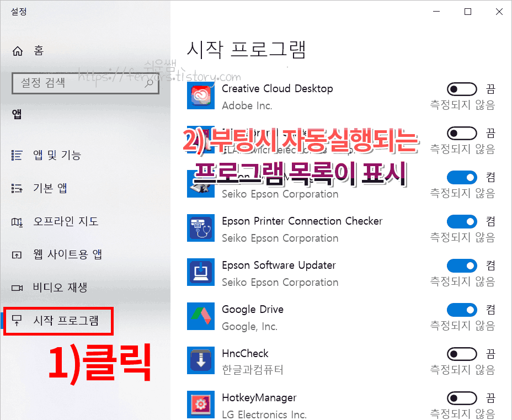This screenshot has width=512, height=420.
Task: Click Epson Software Updater name text
Action: pos(279,265)
